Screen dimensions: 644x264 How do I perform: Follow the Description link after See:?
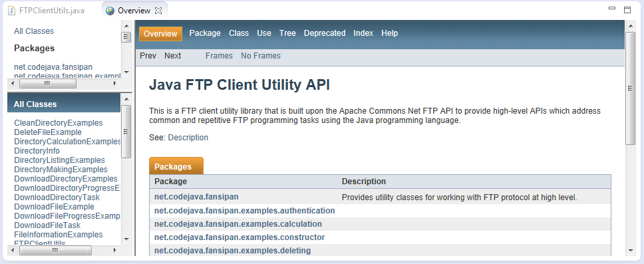click(x=188, y=138)
